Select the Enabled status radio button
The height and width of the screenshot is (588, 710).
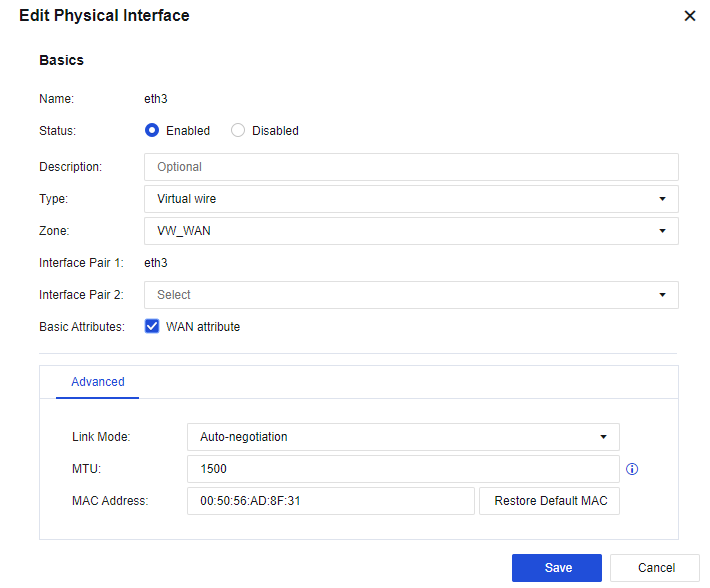click(152, 130)
